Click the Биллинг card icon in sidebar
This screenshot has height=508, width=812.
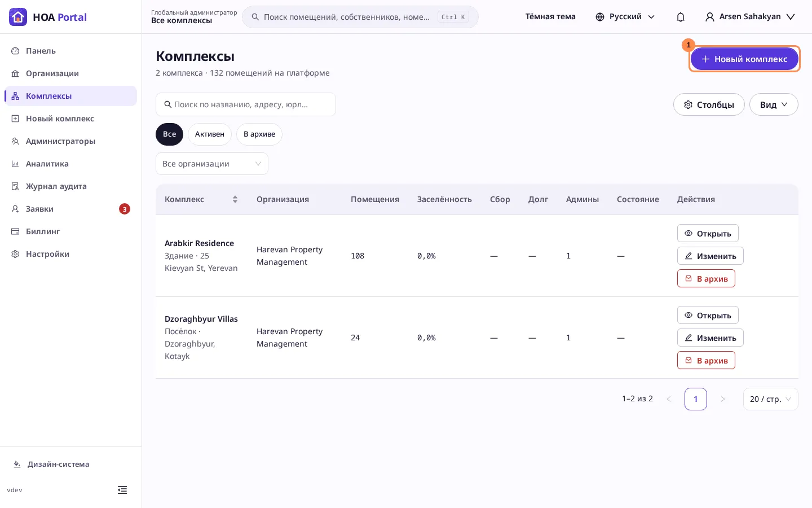point(15,231)
